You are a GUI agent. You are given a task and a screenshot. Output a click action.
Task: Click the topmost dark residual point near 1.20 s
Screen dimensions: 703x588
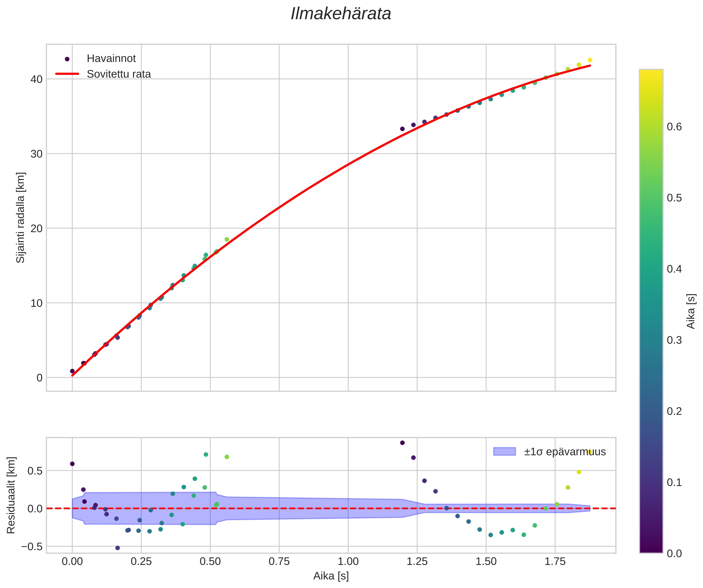click(x=402, y=443)
